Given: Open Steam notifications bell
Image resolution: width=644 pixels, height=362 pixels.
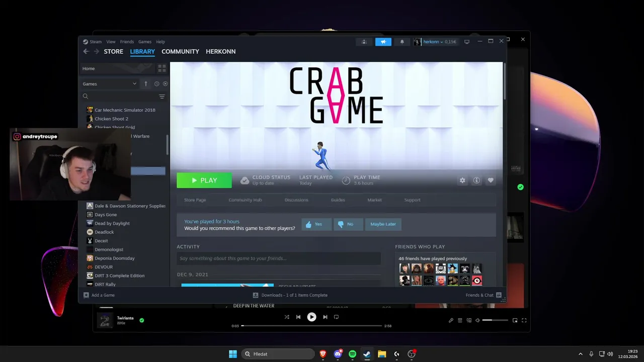Looking at the screenshot, I should (x=402, y=42).
